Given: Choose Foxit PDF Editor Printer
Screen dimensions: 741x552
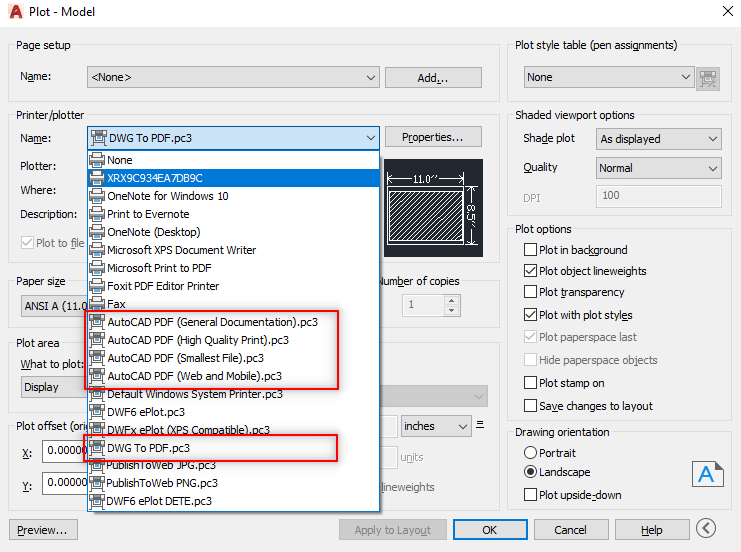Looking at the screenshot, I should pyautogui.click(x=233, y=286).
